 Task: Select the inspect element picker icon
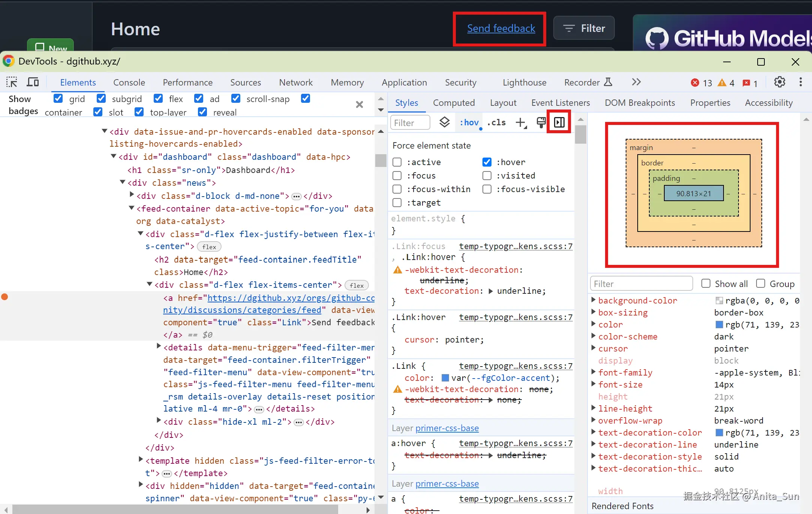pyautogui.click(x=12, y=82)
